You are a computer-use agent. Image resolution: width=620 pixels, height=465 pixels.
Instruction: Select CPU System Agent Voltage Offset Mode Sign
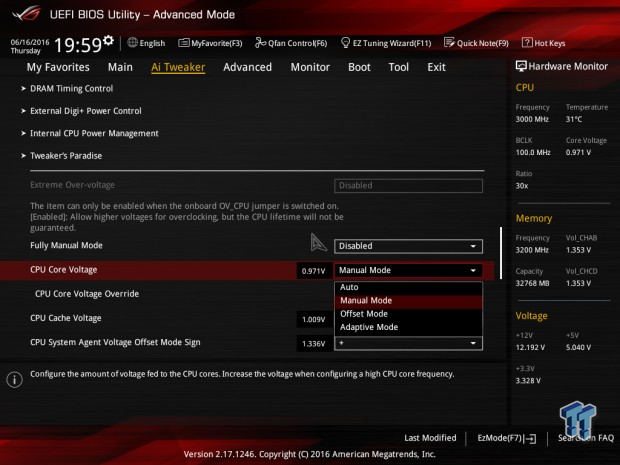click(x=115, y=342)
